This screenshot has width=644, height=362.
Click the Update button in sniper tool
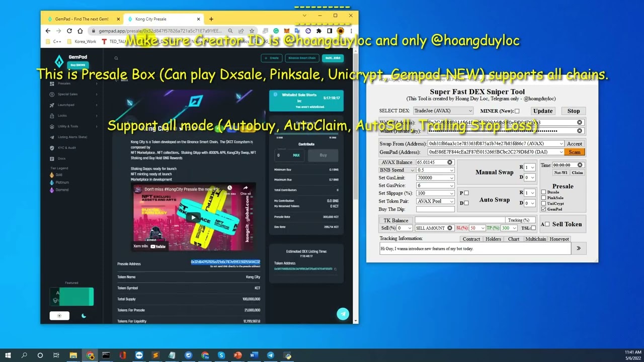pyautogui.click(x=543, y=111)
